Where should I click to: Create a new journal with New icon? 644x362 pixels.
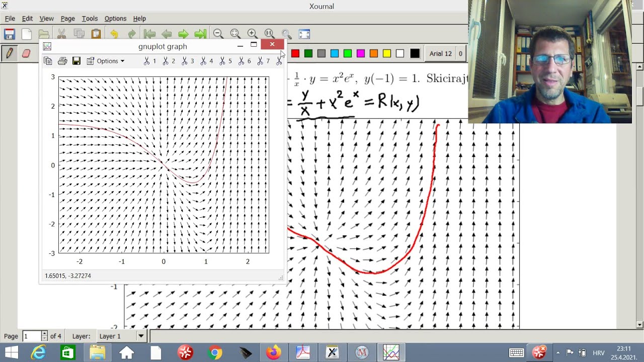(x=27, y=34)
